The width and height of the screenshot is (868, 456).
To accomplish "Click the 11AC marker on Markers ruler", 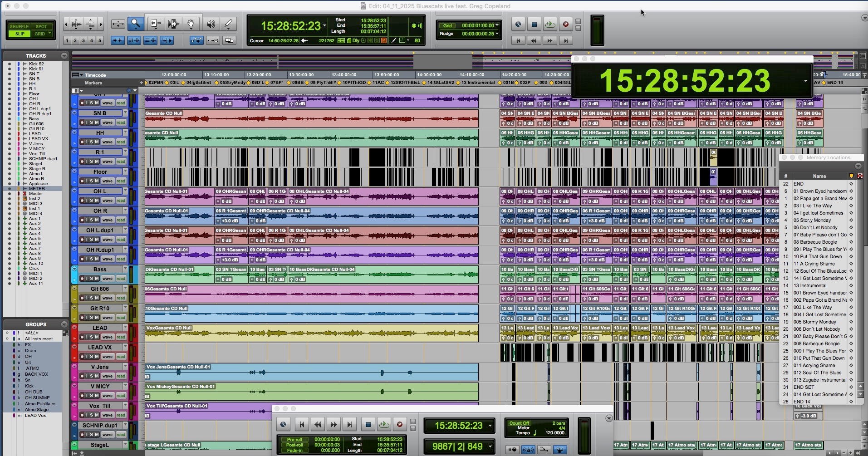I will [378, 83].
